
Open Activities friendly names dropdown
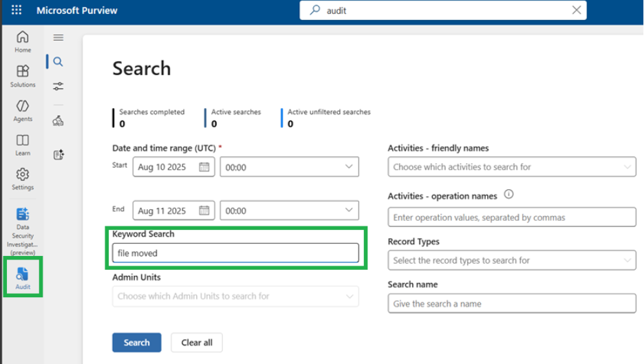(512, 167)
